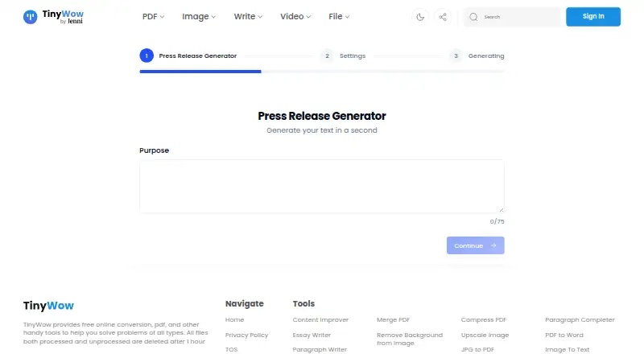Expand the Video dropdown menu

pos(295,16)
